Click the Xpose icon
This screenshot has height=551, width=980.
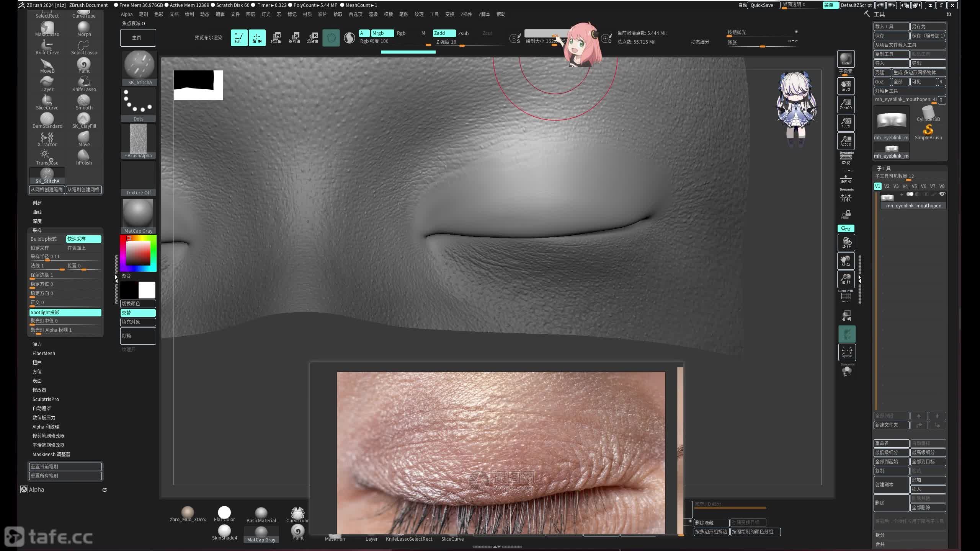tap(847, 352)
